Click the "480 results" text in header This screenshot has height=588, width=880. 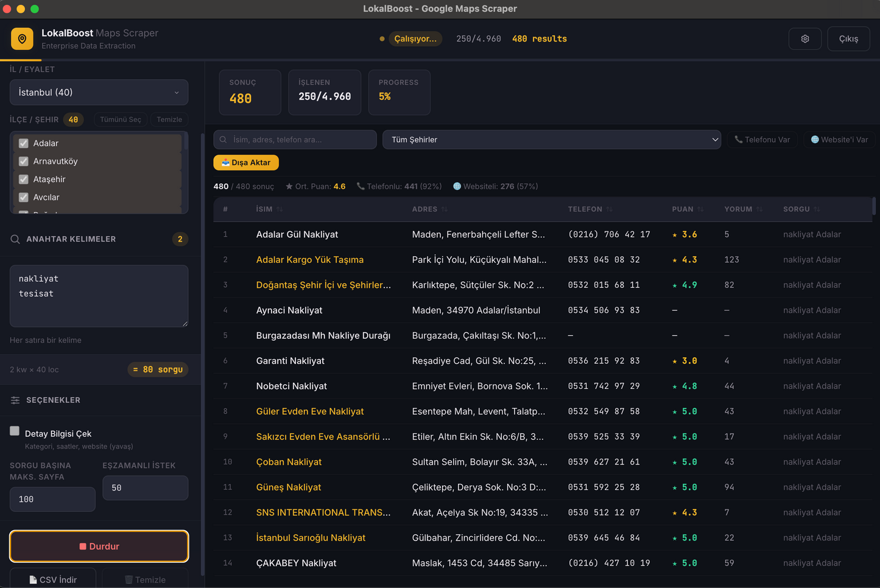click(540, 39)
